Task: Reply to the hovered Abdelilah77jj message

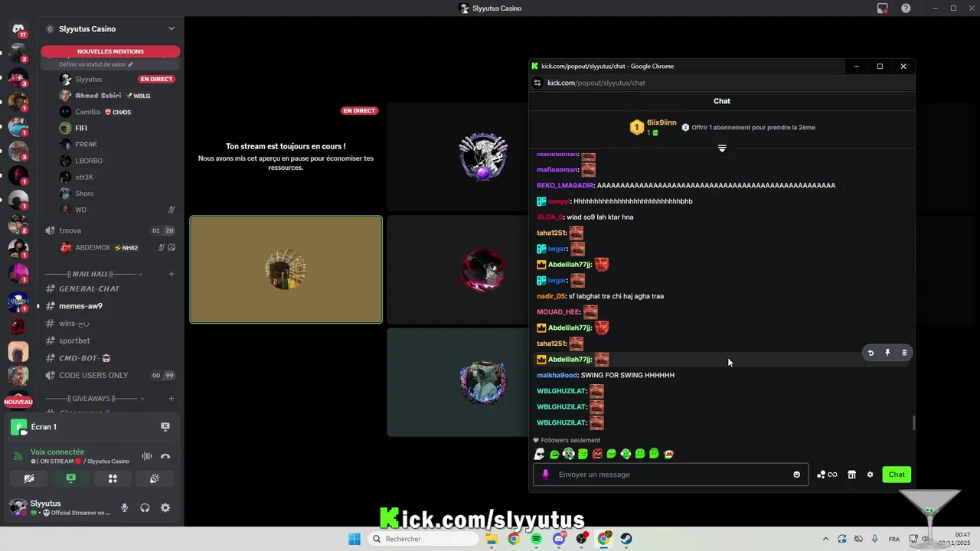Action: point(871,353)
